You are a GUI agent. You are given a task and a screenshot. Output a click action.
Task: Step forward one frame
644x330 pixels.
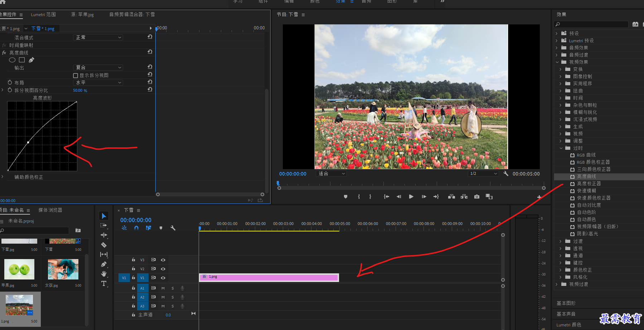tap(424, 196)
